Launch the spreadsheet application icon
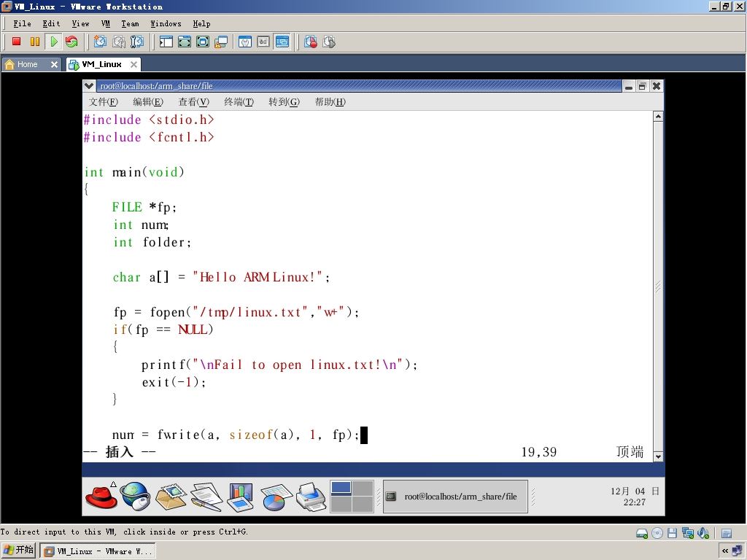 pos(276,497)
